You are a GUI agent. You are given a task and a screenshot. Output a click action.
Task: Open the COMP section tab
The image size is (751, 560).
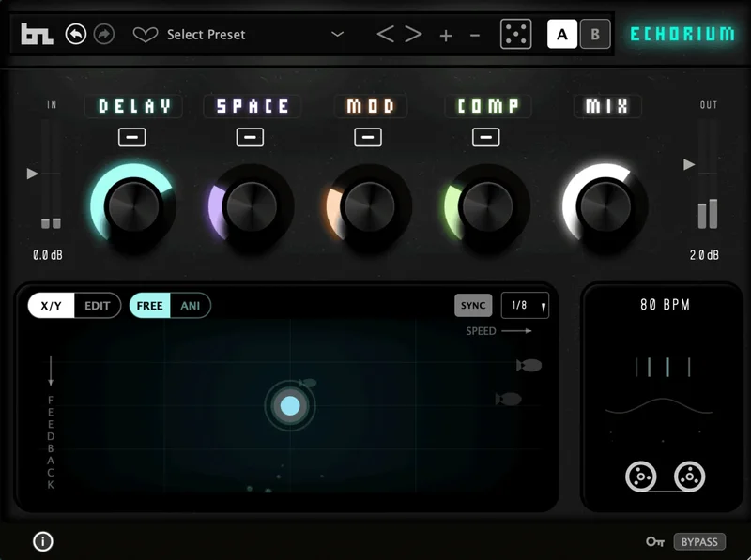[488, 106]
